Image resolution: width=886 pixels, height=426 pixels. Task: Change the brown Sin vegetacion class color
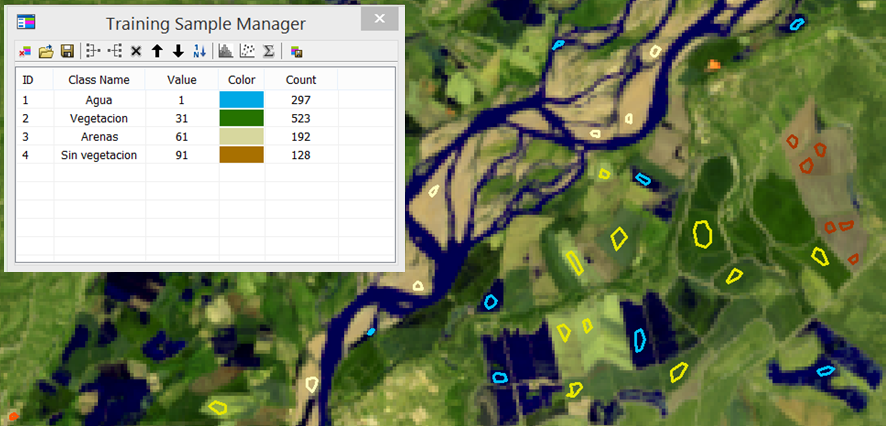click(x=241, y=155)
